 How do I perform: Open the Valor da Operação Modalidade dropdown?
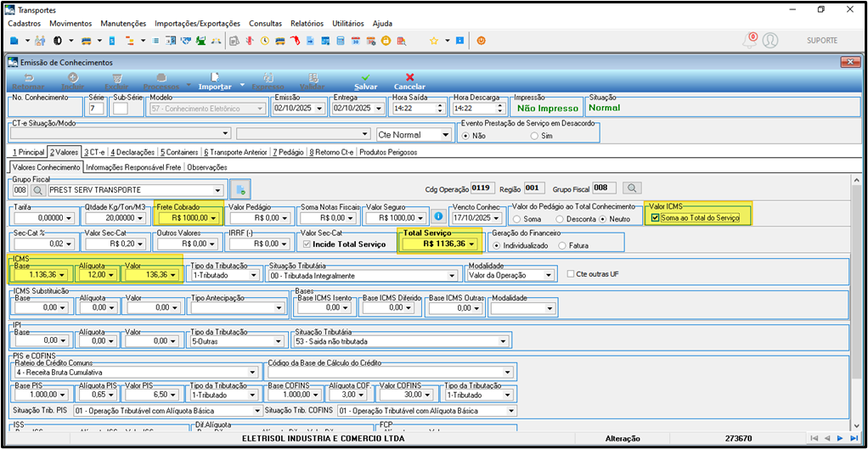[549, 275]
